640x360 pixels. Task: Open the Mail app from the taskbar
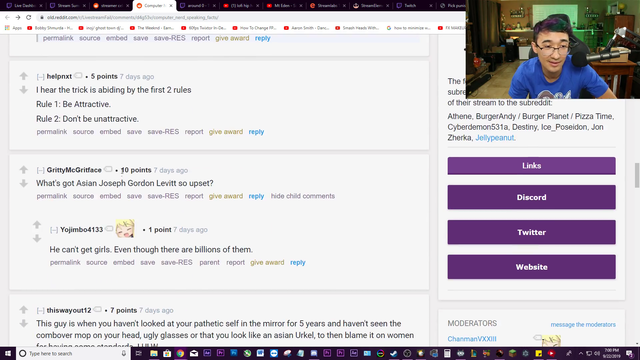[194, 353]
